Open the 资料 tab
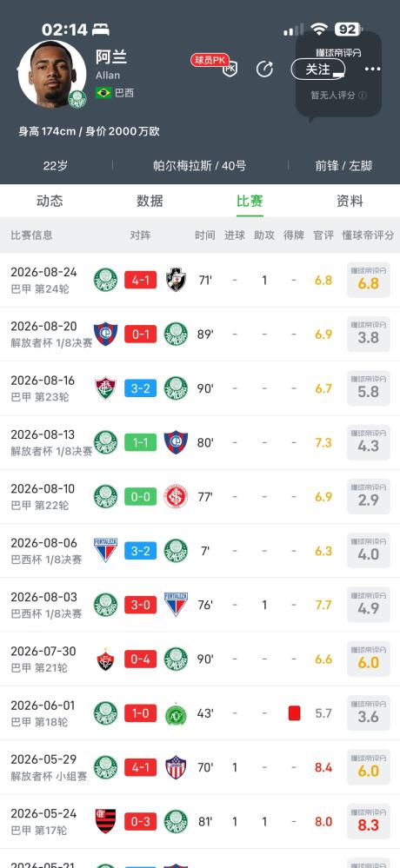400x868 pixels. click(x=350, y=201)
